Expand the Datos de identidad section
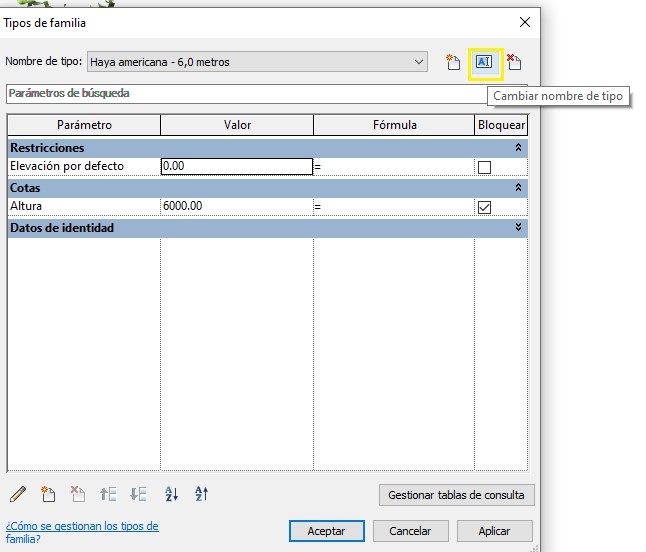Viewport: 646px width, 552px height. tap(518, 228)
